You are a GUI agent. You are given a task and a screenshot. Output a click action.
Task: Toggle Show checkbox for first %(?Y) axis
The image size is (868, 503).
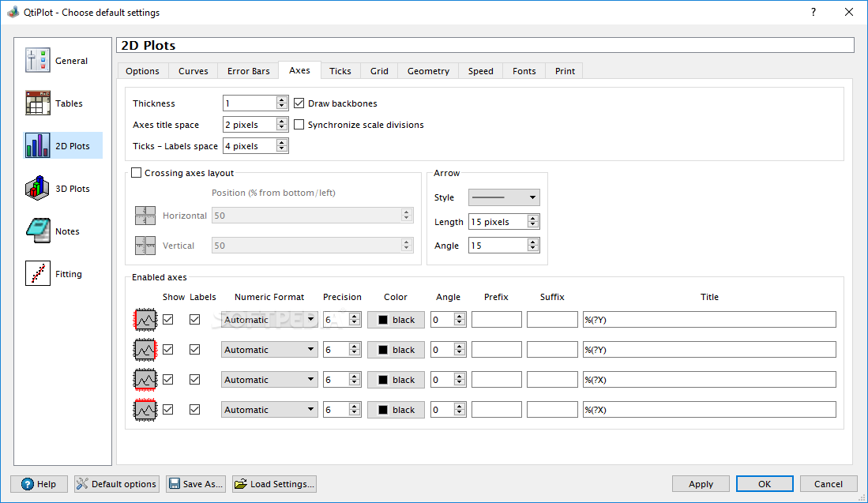click(x=167, y=319)
